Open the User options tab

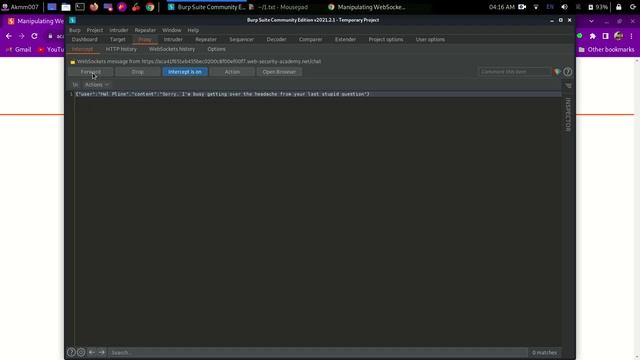coord(430,40)
